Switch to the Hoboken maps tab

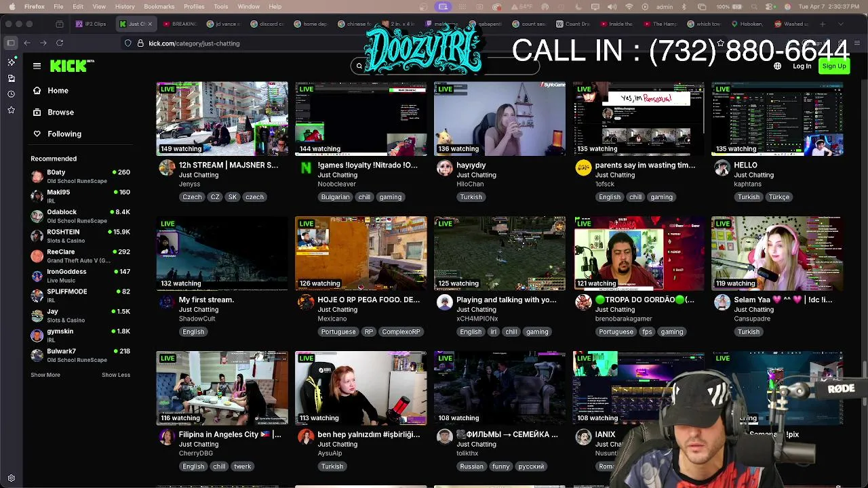749,24
